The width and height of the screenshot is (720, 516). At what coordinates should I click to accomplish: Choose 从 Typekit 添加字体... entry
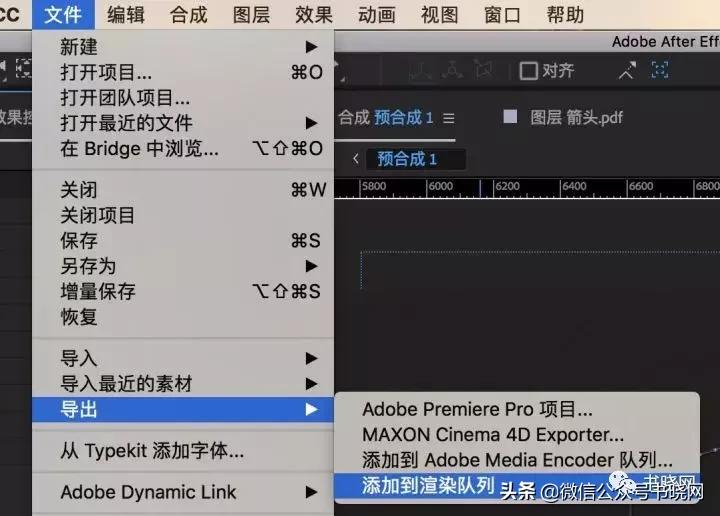pos(183,451)
